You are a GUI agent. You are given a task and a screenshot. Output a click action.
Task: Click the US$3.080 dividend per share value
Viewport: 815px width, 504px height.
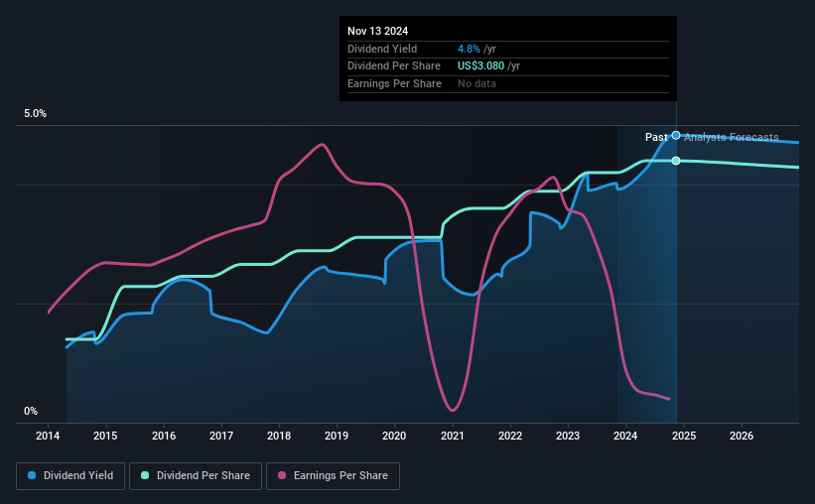(x=480, y=66)
